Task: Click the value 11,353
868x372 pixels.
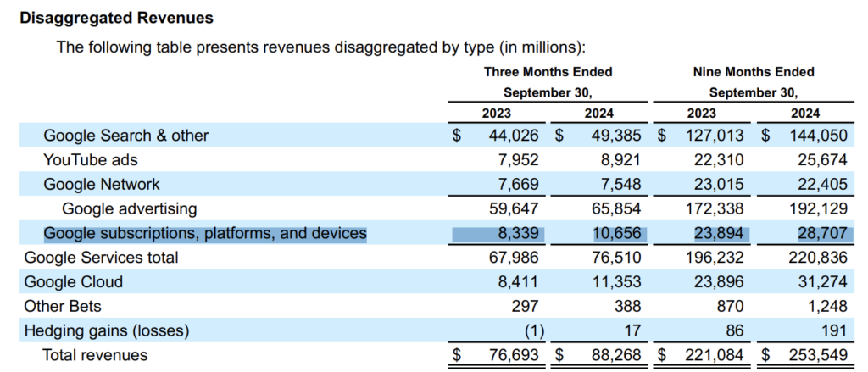Action: pyautogui.click(x=616, y=282)
